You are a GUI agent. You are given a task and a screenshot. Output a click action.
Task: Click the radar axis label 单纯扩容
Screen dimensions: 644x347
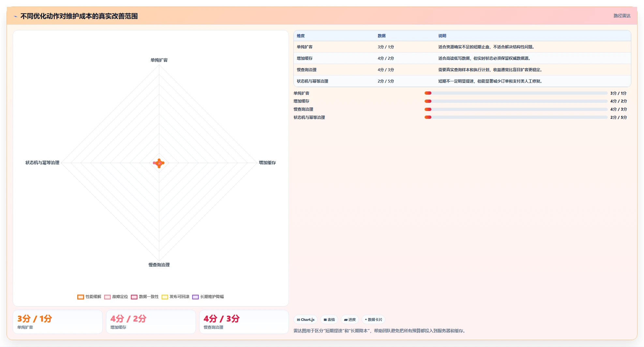pyautogui.click(x=159, y=60)
